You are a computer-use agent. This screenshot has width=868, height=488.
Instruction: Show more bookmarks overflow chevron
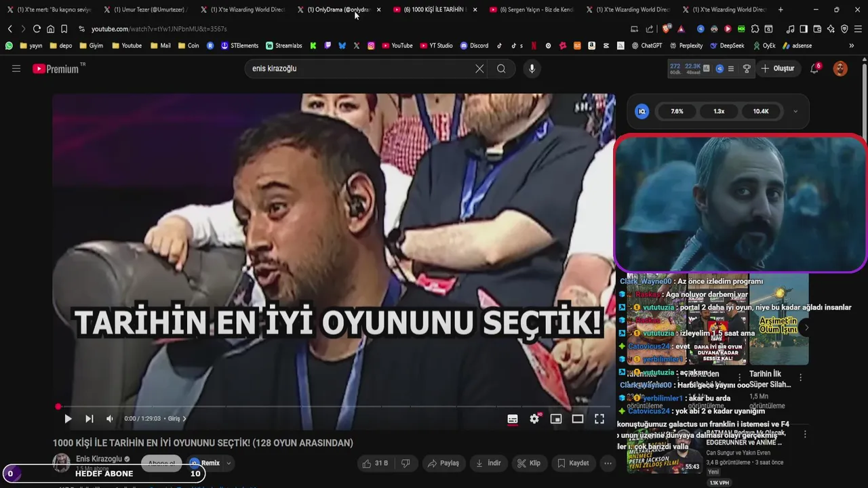coord(851,45)
